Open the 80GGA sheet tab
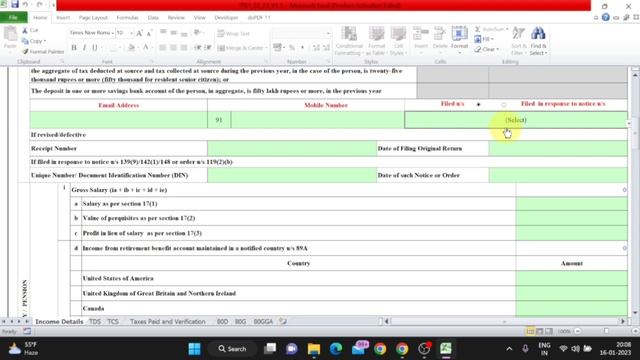Image resolution: width=640 pixels, height=360 pixels. (x=263, y=322)
